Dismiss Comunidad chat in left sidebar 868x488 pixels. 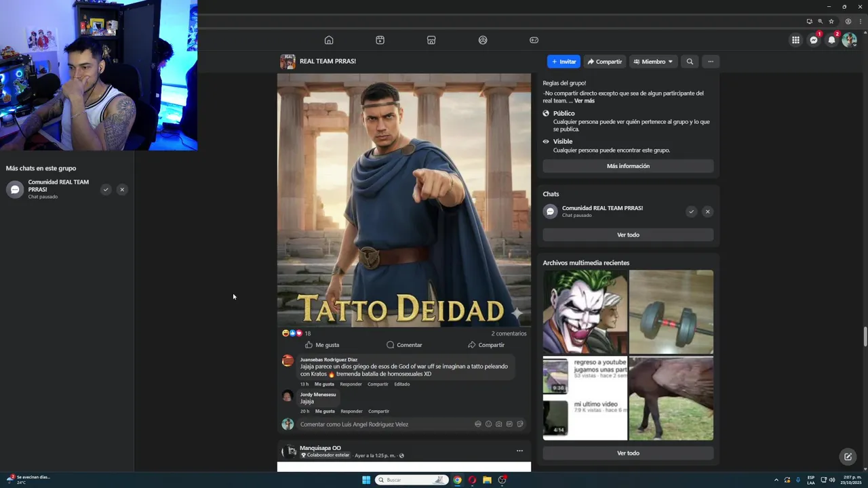coord(122,190)
